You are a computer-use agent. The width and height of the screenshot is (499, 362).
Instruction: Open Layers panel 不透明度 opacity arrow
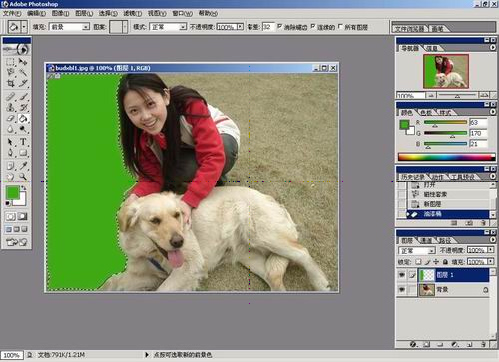tap(491, 250)
